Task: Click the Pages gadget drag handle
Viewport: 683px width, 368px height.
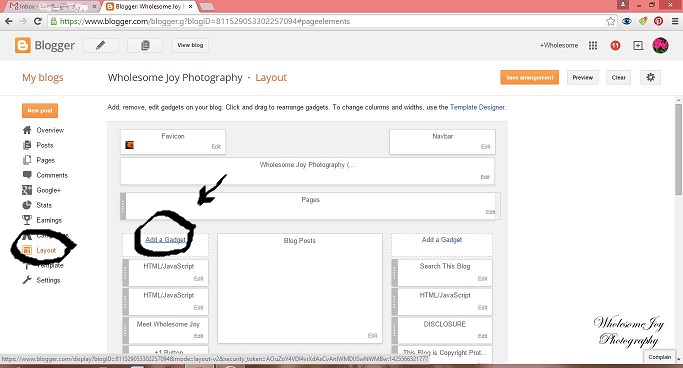Action: pos(123,206)
